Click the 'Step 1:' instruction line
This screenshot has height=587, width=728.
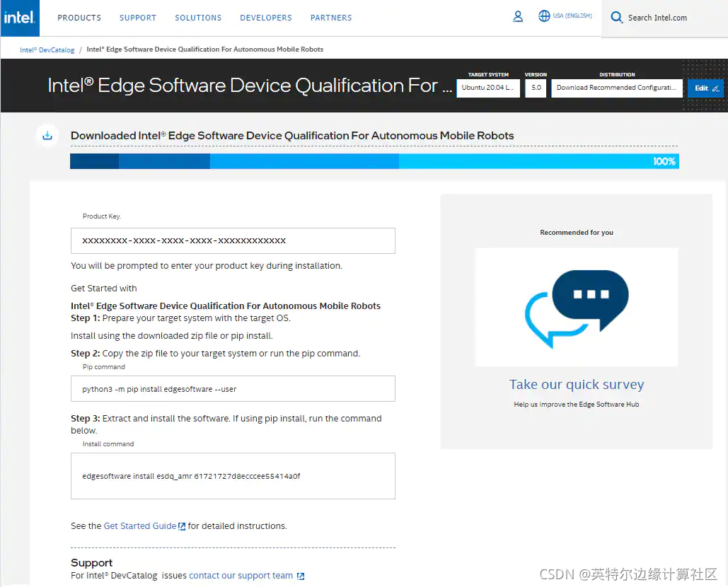(180, 318)
